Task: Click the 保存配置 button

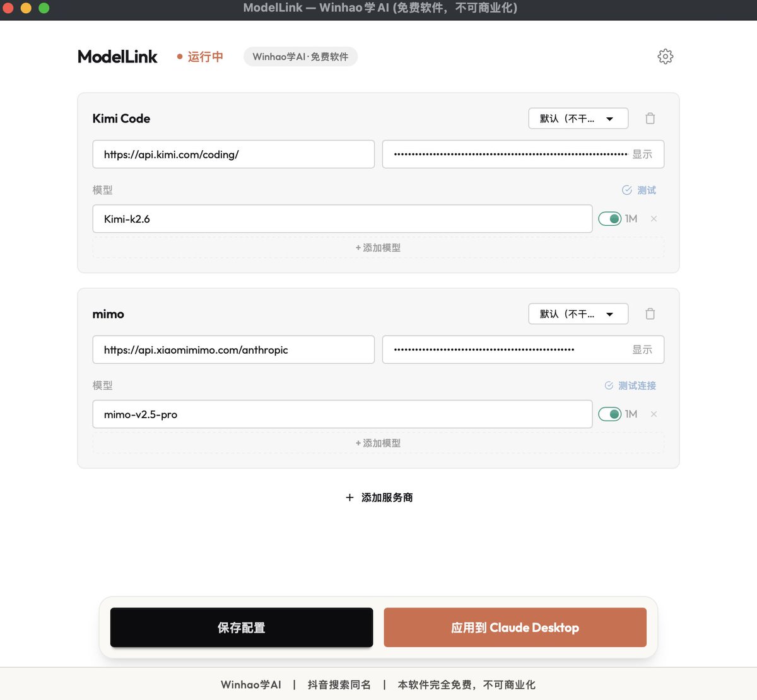Action: (242, 627)
